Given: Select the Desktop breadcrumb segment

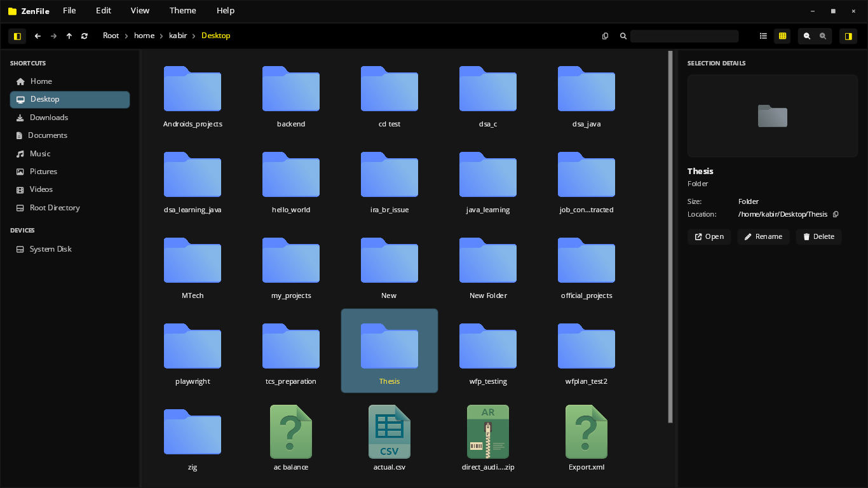Looking at the screenshot, I should (216, 36).
